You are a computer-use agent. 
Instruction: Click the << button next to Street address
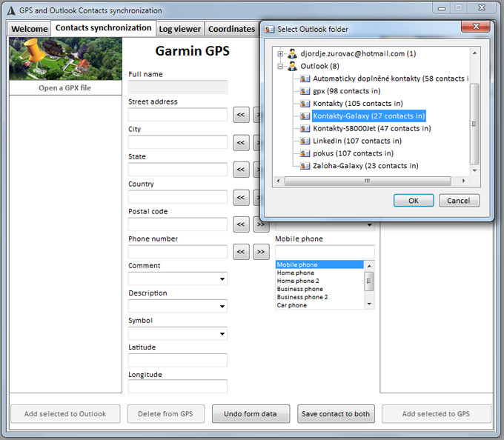coord(241,115)
